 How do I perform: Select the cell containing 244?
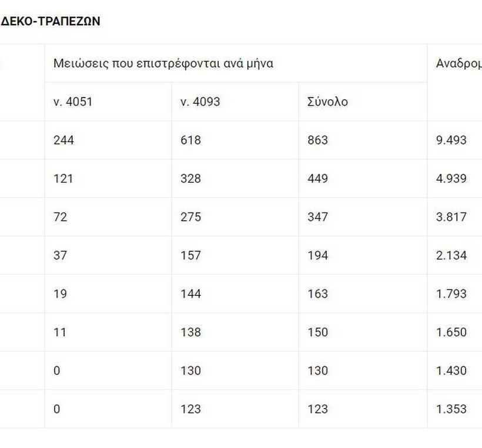(63, 140)
